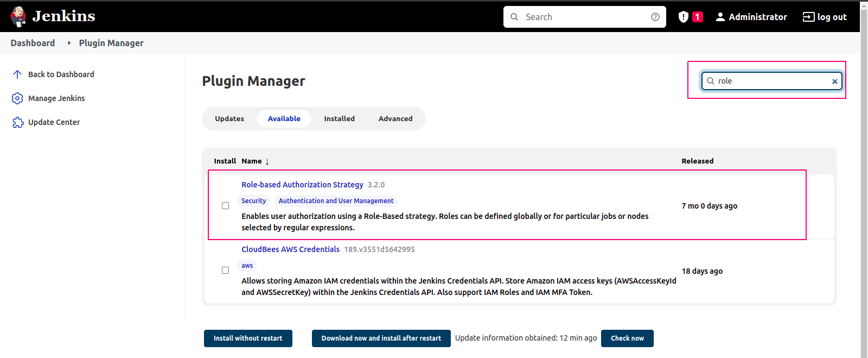Screen dimensions: 868x358
Task: Click the Administrator user person icon
Action: pos(720,17)
